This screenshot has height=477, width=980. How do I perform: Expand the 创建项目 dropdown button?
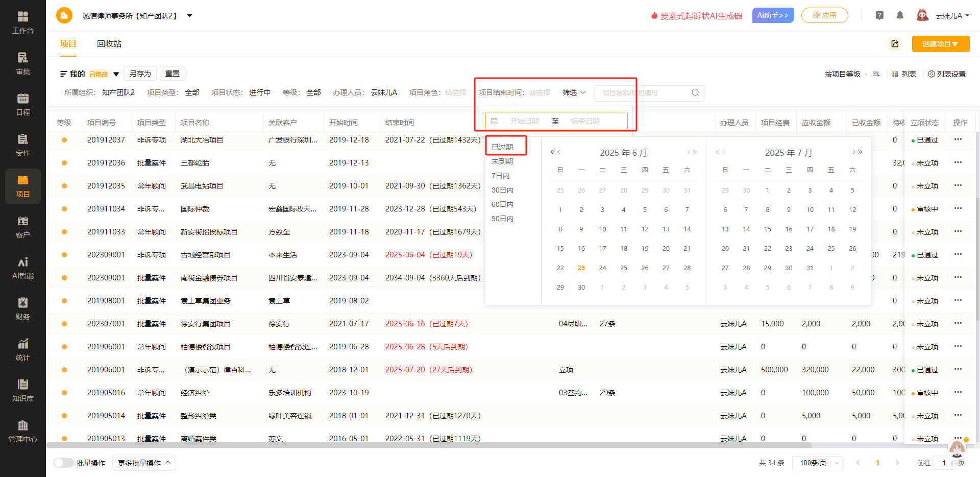coord(940,44)
